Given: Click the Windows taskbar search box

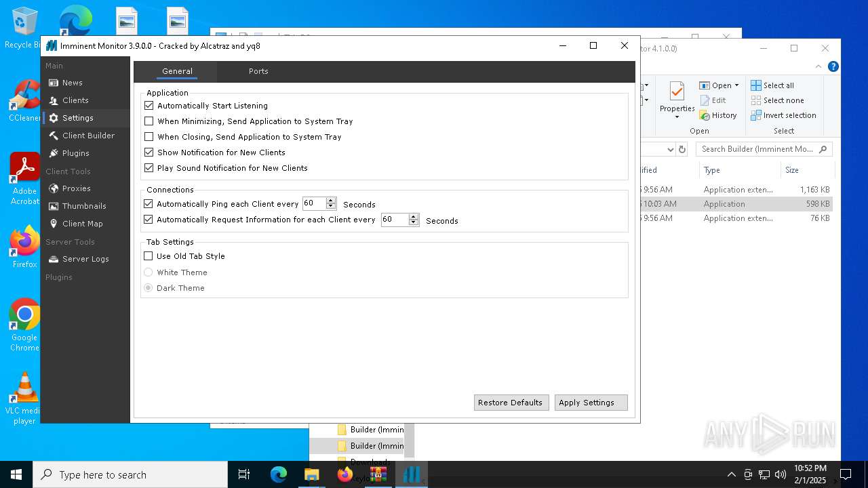Looking at the screenshot, I should 130,474.
